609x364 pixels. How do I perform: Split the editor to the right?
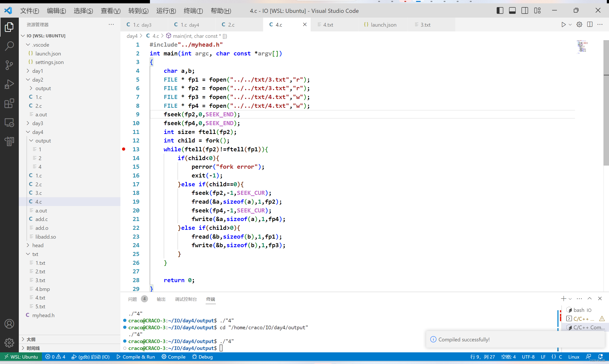point(590,25)
